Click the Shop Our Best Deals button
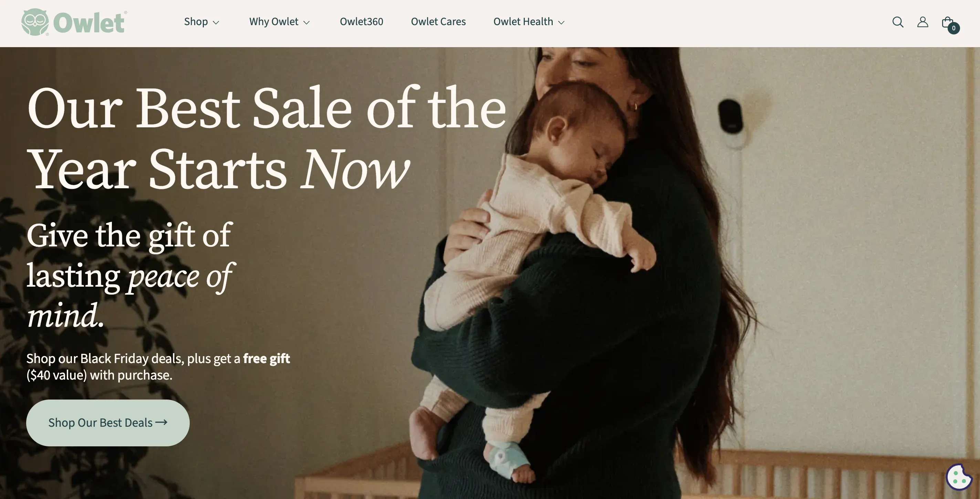This screenshot has height=499, width=980. tap(108, 423)
